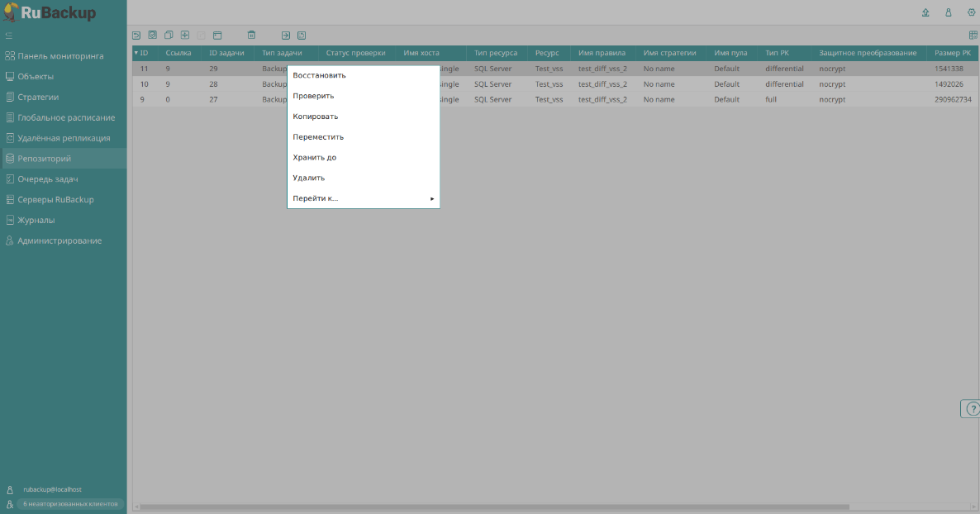The width and height of the screenshot is (980, 514).
Task: Click the restore icon in the toolbar
Action: pos(136,36)
